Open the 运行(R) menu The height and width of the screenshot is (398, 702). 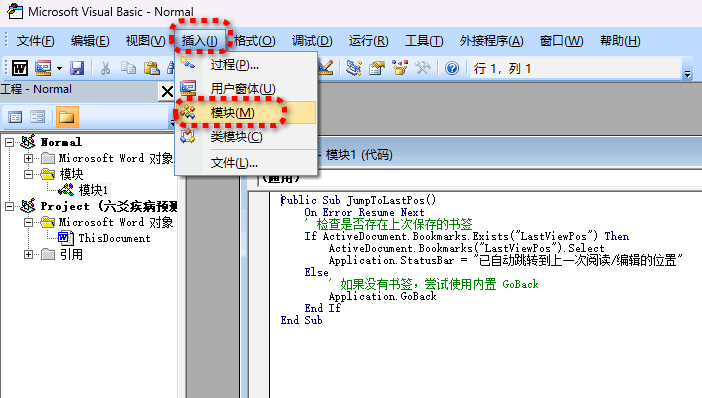pos(368,41)
